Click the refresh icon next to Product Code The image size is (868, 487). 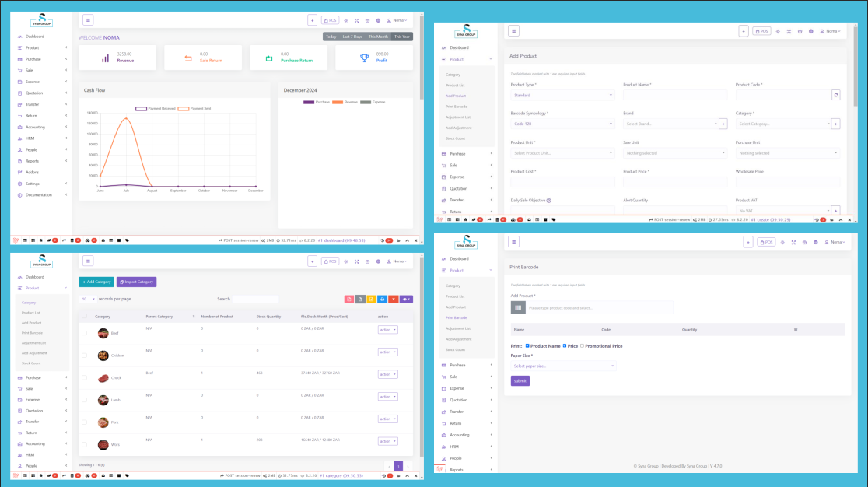[835, 95]
